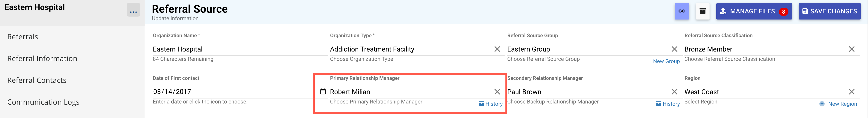Image resolution: width=868 pixels, height=118 pixels.
Task: Clear Robert Milian primary manager
Action: (497, 92)
